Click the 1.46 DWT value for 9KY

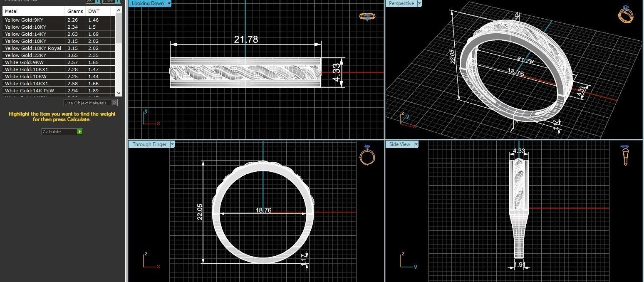[x=93, y=20]
